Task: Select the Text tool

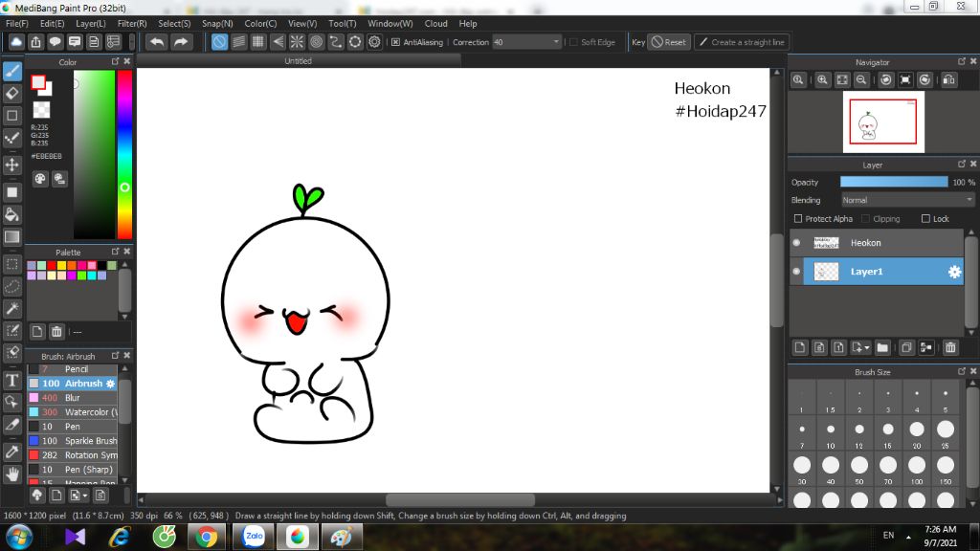Action: (x=12, y=380)
